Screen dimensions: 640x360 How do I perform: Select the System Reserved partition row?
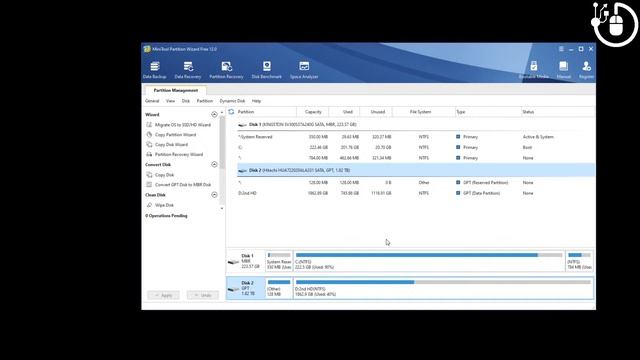click(x=416, y=137)
